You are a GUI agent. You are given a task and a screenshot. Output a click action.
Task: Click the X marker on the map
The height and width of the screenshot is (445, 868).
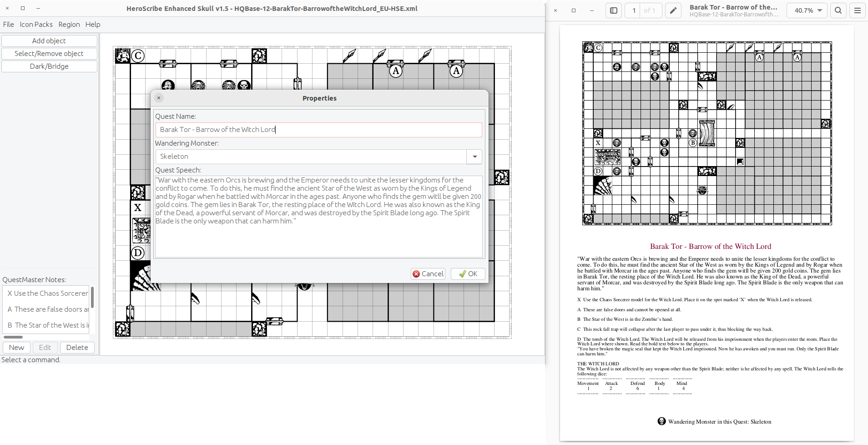[138, 208]
